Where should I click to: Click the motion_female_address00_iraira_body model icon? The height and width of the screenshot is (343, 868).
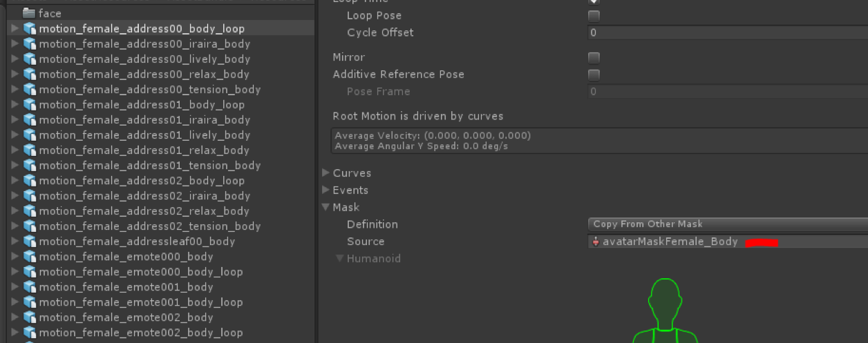coord(30,44)
